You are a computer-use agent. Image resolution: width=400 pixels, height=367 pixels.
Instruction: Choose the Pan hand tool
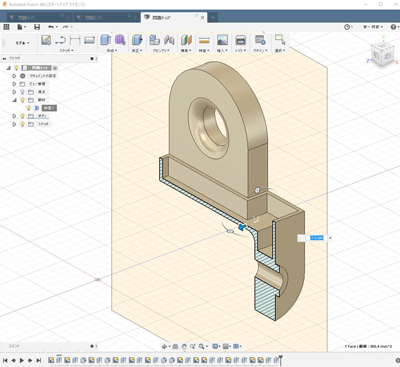[x=184, y=347]
